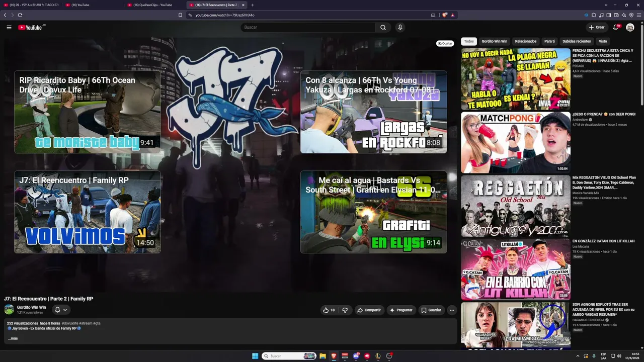This screenshot has height=362, width=644.
Task: Open more actions three-dot menu
Action: coord(452,310)
